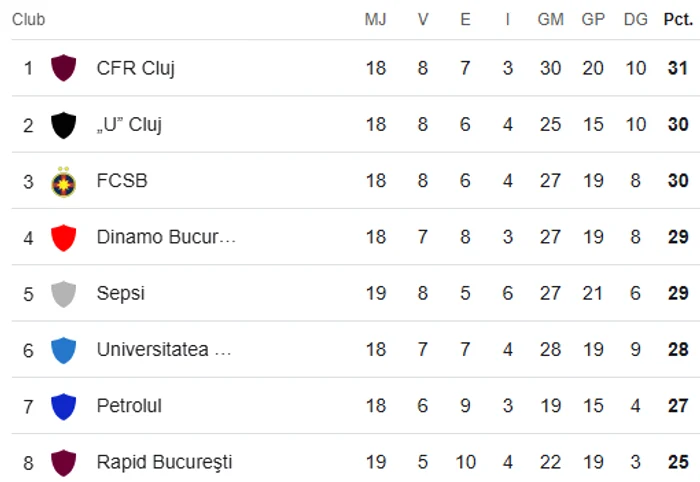700x482 pixels.
Task: Click the Pct. column header
Action: (678, 19)
